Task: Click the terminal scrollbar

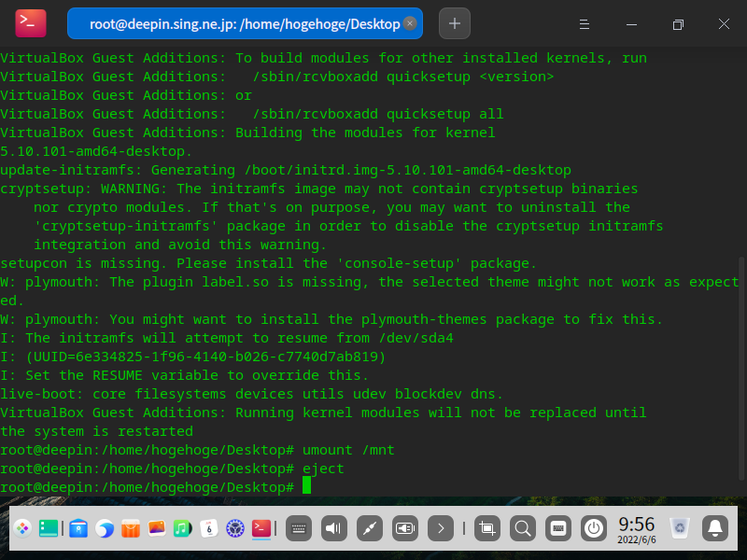Action: pyautogui.click(x=740, y=369)
